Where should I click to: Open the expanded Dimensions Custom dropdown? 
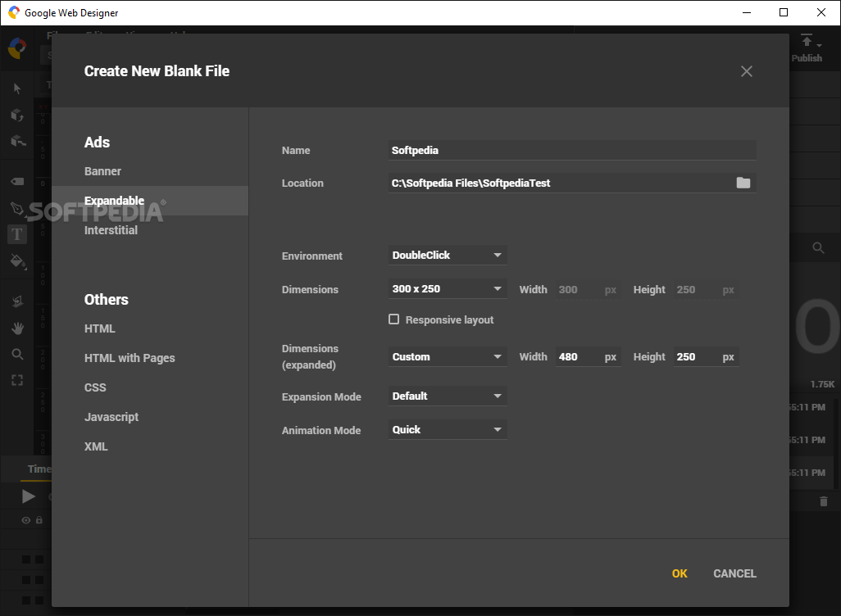point(448,356)
